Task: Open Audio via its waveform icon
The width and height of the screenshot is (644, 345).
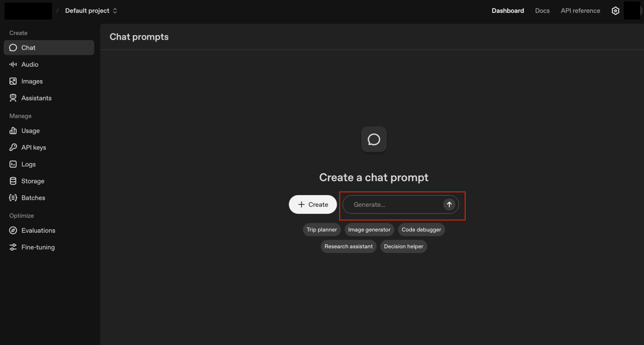Action: coord(13,64)
